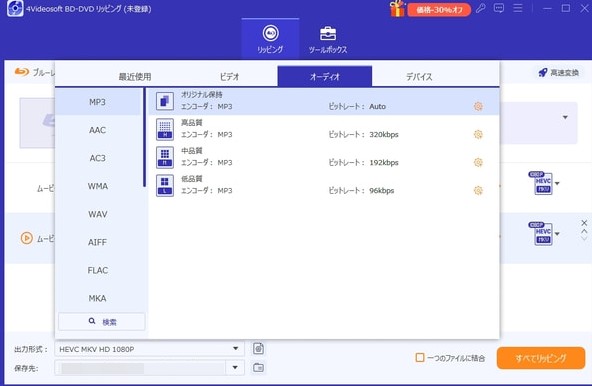592x386 pixels.
Task: Click the gift box promotion icon
Action: pyautogui.click(x=397, y=8)
